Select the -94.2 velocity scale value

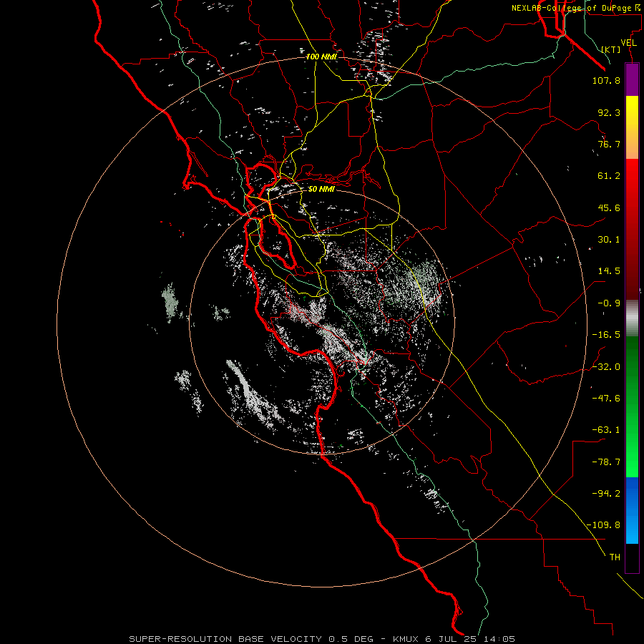606,494
